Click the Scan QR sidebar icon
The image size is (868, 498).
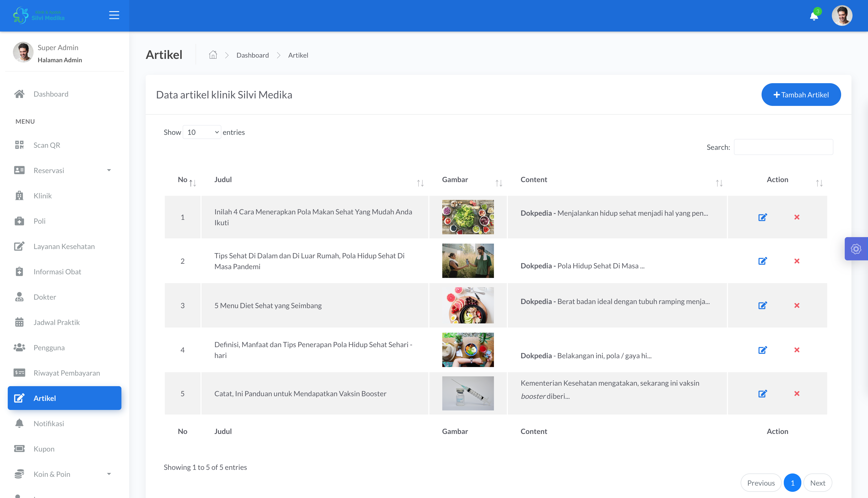tap(19, 145)
